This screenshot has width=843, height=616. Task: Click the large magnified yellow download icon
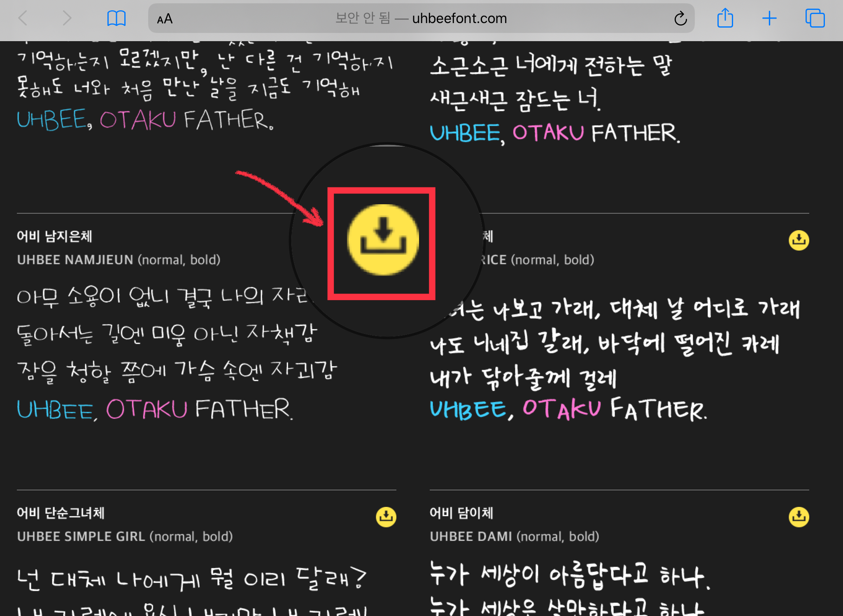point(383,240)
